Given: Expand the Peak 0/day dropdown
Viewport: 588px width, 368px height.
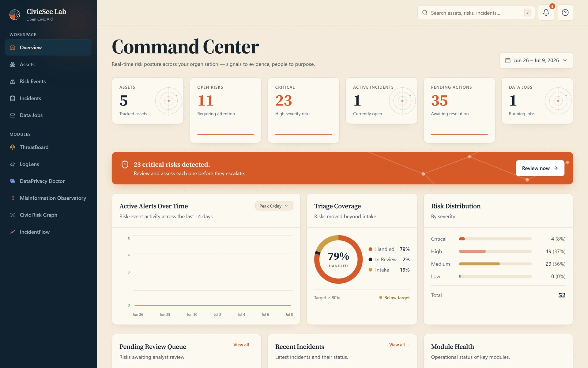Looking at the screenshot, I should click(274, 206).
